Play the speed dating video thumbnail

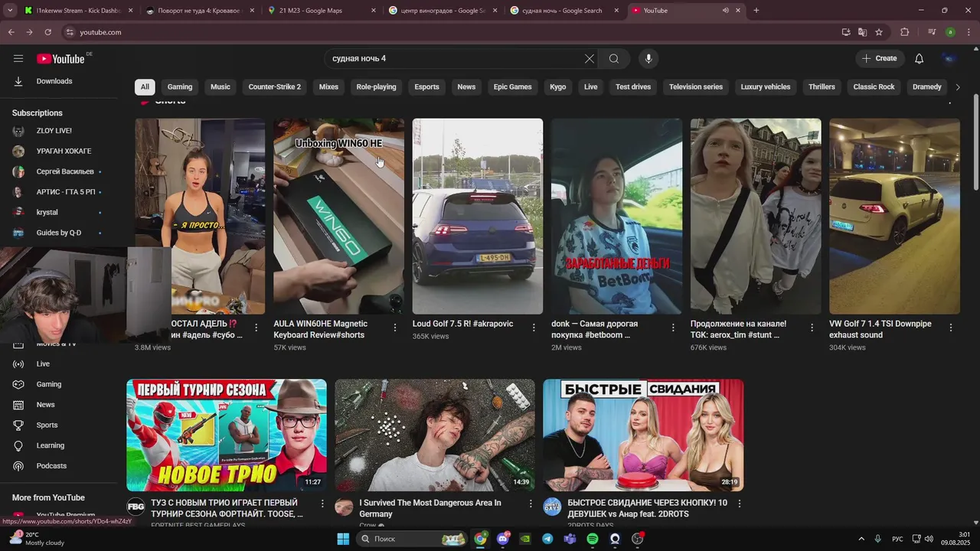tap(643, 435)
